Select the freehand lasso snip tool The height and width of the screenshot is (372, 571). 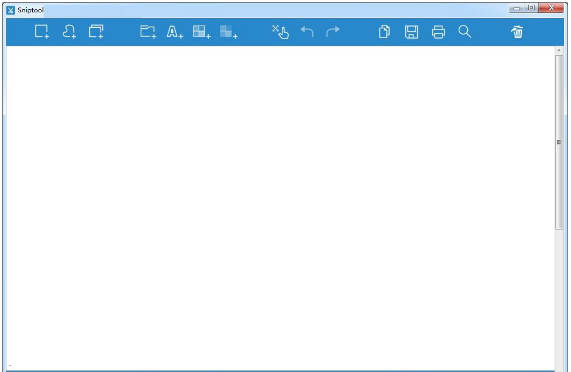tap(69, 32)
